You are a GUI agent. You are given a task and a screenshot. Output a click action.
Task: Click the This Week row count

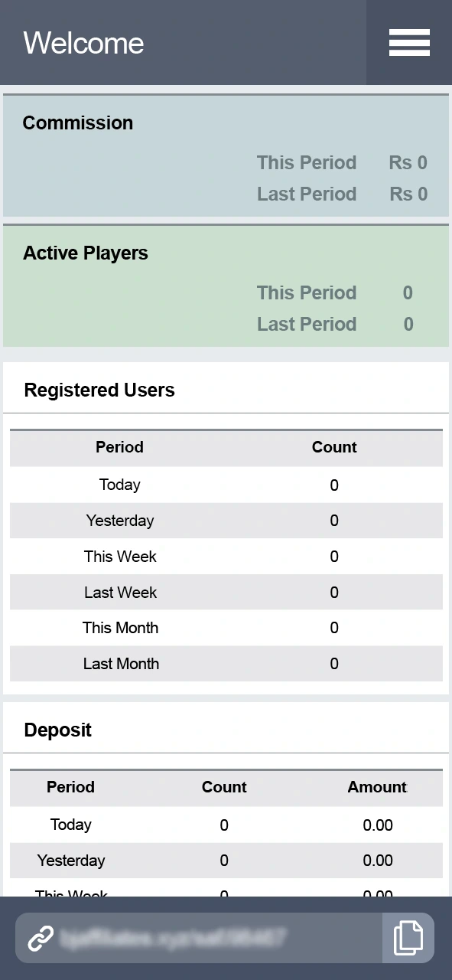333,557
